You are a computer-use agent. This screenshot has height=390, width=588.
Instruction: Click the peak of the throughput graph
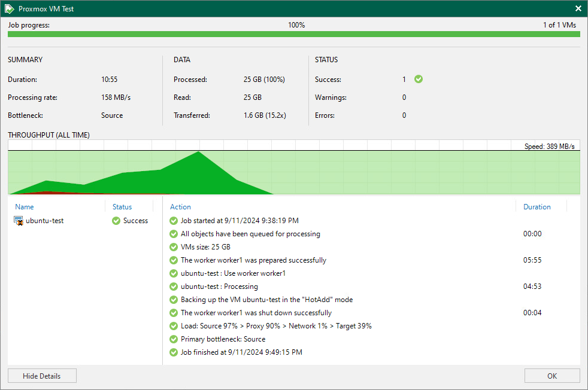[x=198, y=153]
